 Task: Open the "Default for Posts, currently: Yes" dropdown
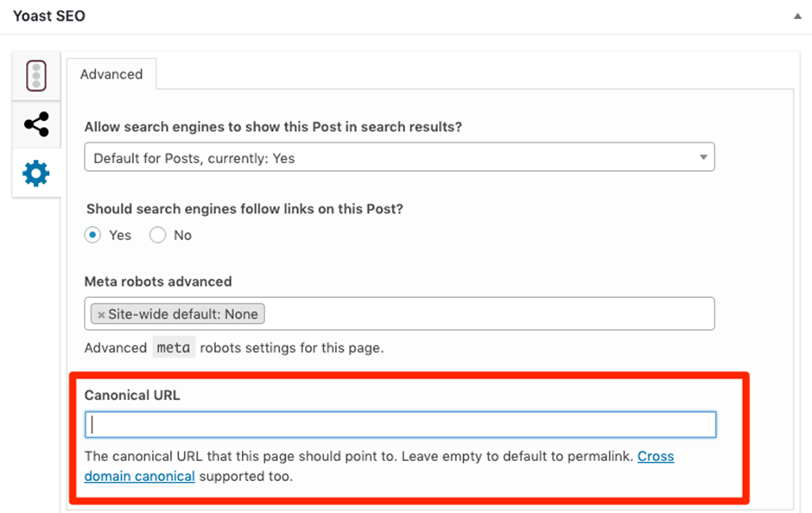(x=398, y=157)
